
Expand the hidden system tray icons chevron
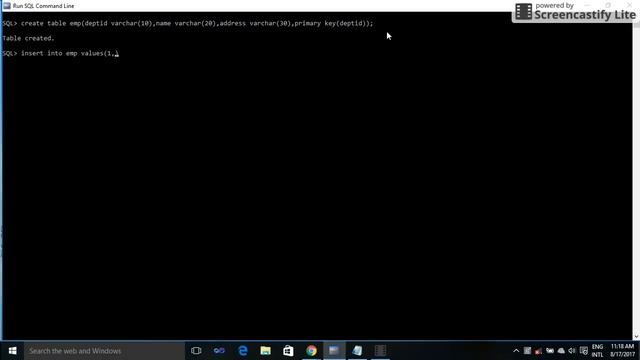516,351
